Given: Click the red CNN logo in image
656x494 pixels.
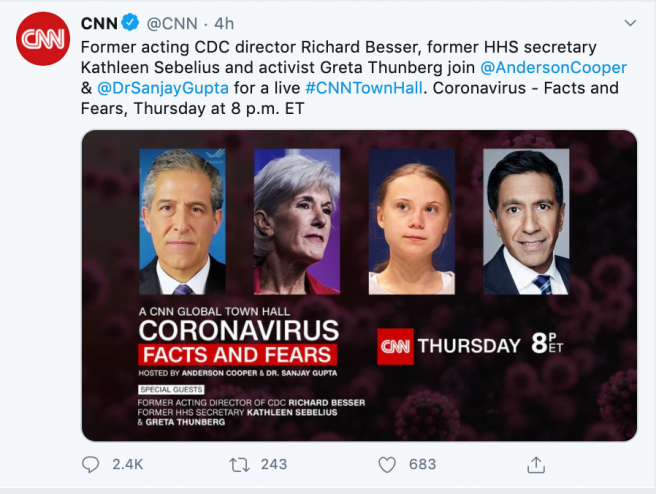Looking at the screenshot, I should click(x=395, y=346).
